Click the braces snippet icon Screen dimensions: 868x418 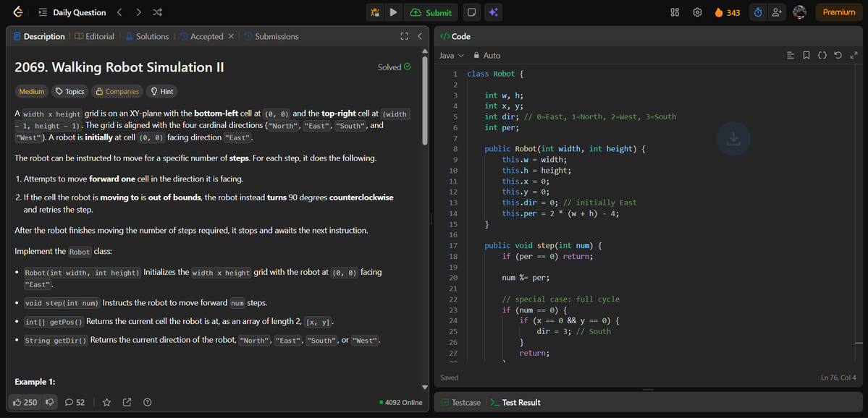(x=822, y=55)
